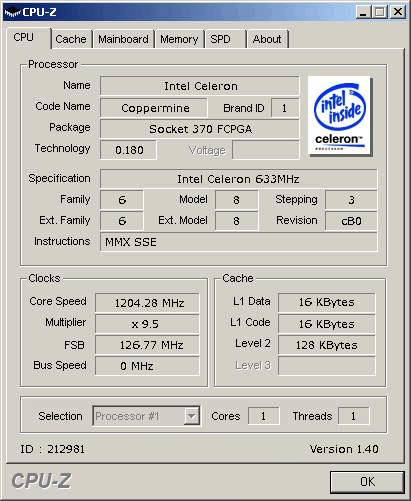Click the Bus Speed 0 MHz value
411x501 pixels.
click(x=147, y=366)
